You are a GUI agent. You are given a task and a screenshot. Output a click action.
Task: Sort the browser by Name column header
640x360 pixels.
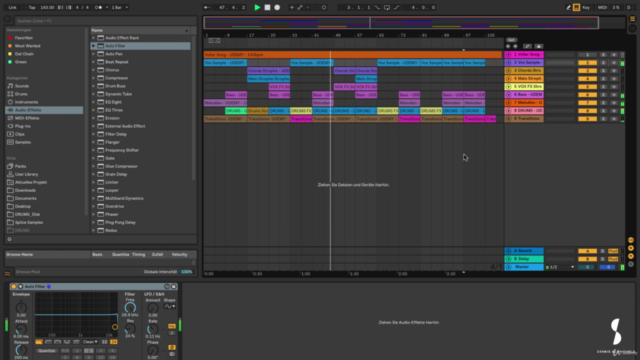click(140, 30)
